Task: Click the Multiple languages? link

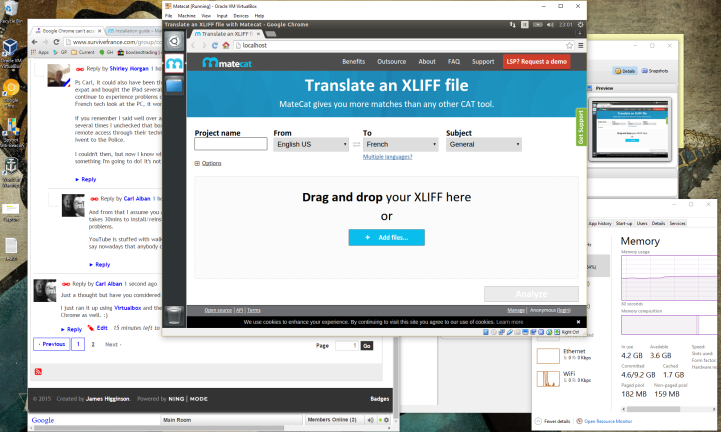Action: [388, 157]
